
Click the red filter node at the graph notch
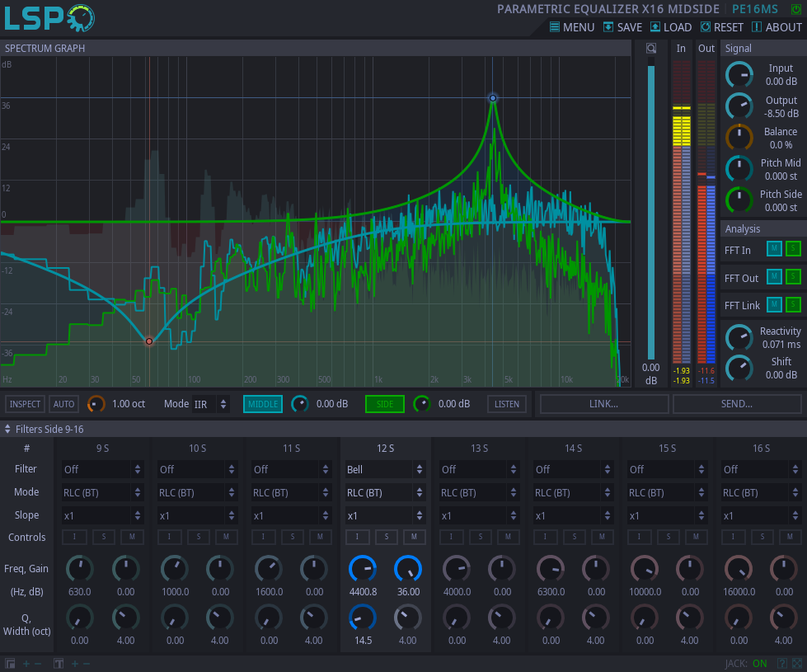click(x=148, y=341)
